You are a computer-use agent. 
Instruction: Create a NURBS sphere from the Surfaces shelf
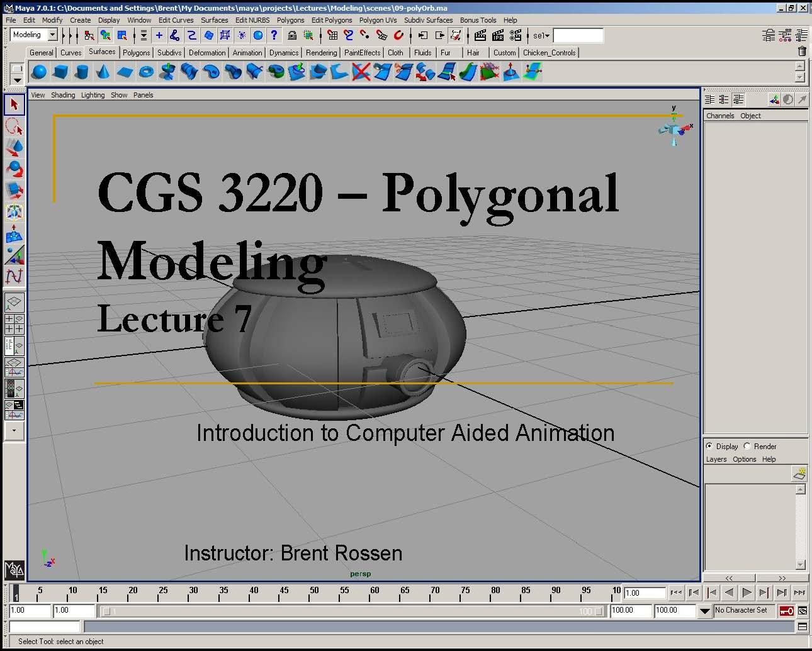[x=38, y=72]
